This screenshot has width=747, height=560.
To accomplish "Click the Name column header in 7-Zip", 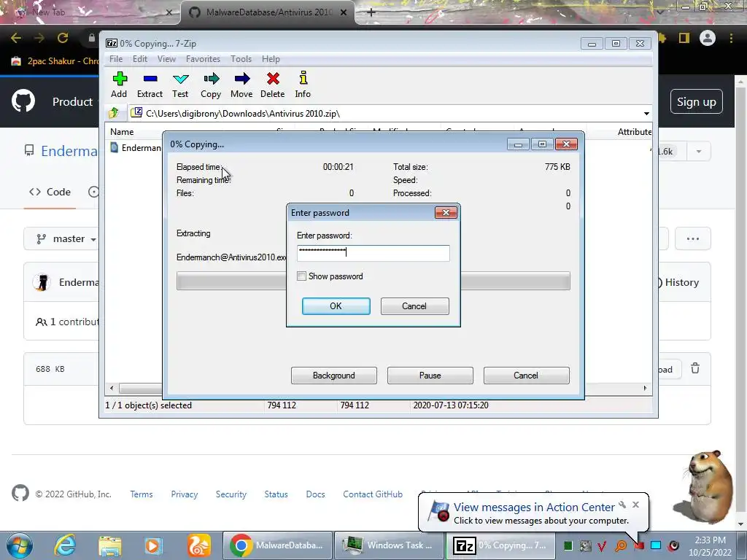I will [x=122, y=132].
